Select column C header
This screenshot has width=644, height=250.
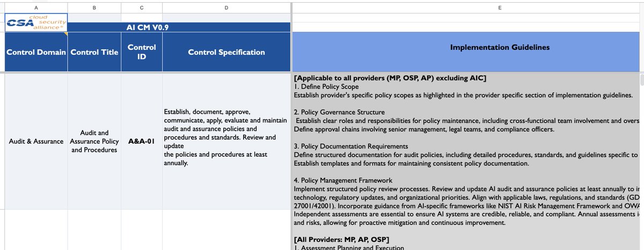click(x=142, y=8)
